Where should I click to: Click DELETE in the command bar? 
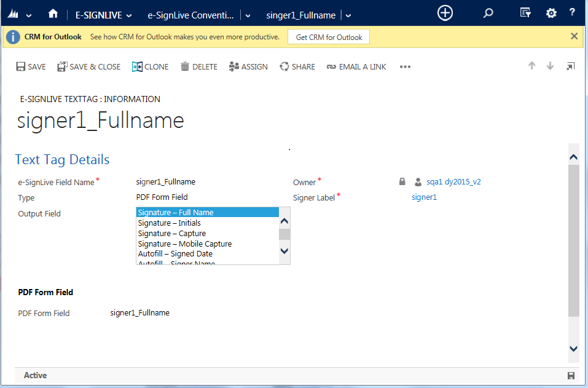199,67
